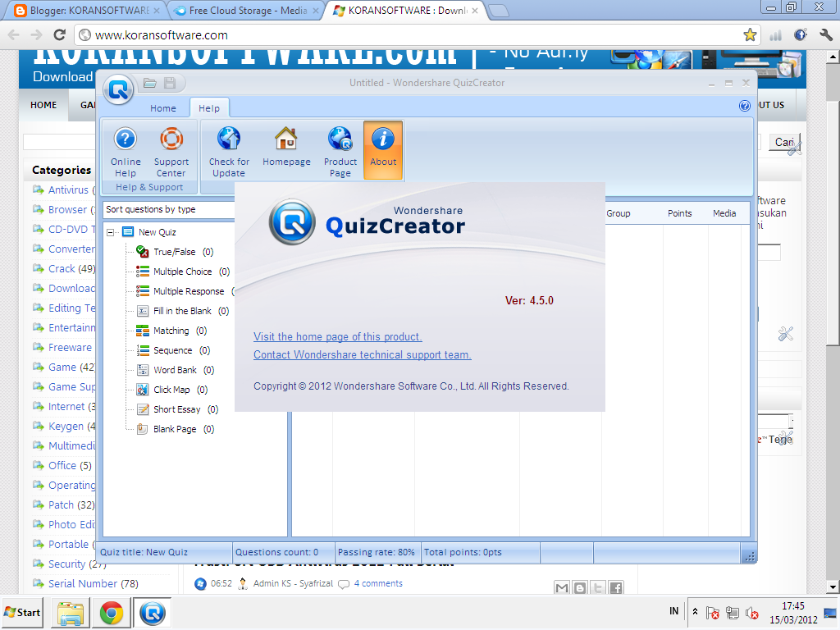840x630 pixels.
Task: Click the QuizCreator round application button
Action: [x=118, y=89]
